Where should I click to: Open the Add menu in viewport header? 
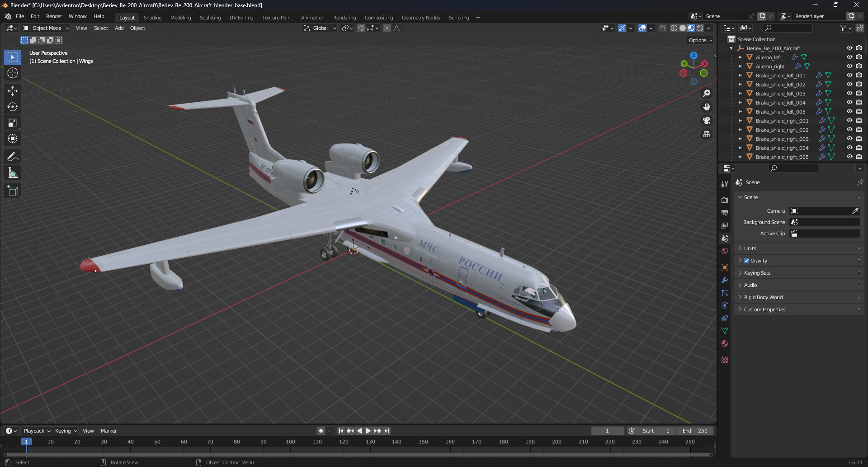coord(119,28)
